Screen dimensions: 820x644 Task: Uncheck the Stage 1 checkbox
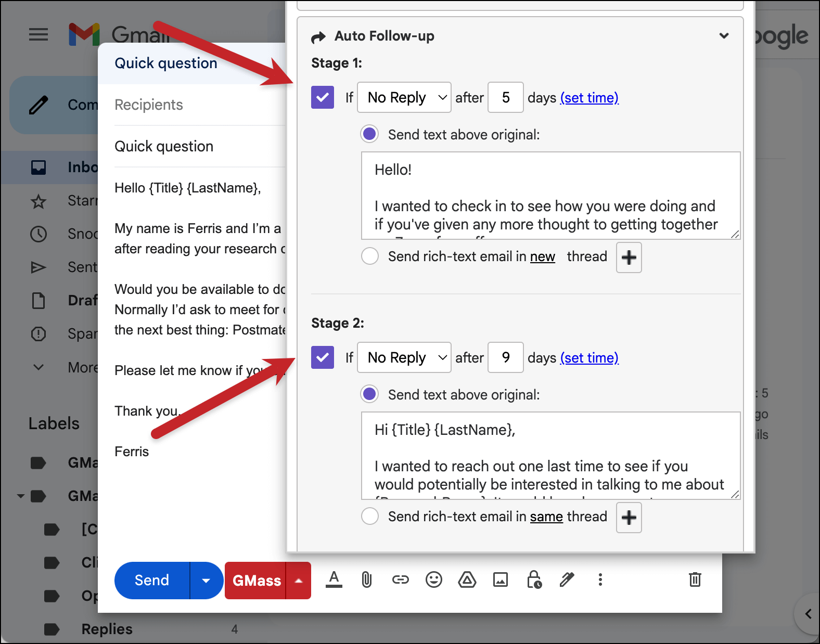[x=323, y=97]
